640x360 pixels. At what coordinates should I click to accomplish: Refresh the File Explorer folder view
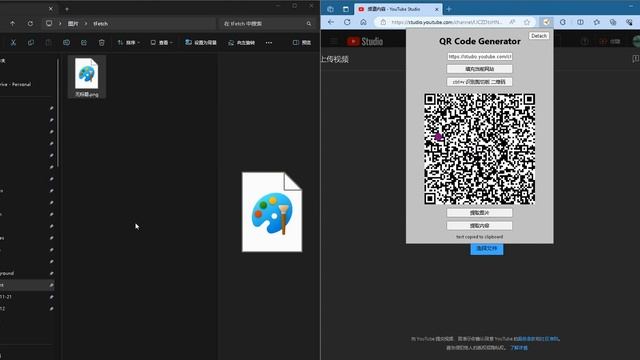pos(30,24)
